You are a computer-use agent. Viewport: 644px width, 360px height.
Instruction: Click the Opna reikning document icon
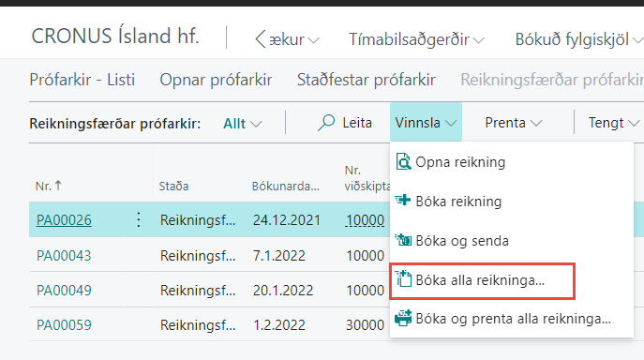(x=403, y=161)
